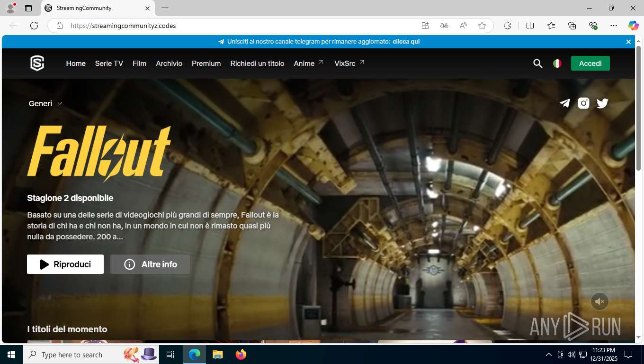Click the 'Stagione 2 disponibile' text
644x364 pixels.
(70, 198)
